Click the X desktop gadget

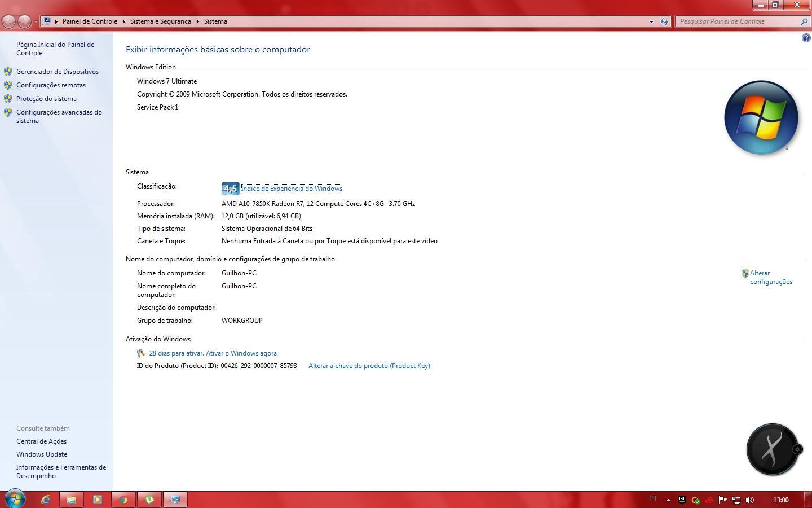click(x=772, y=449)
